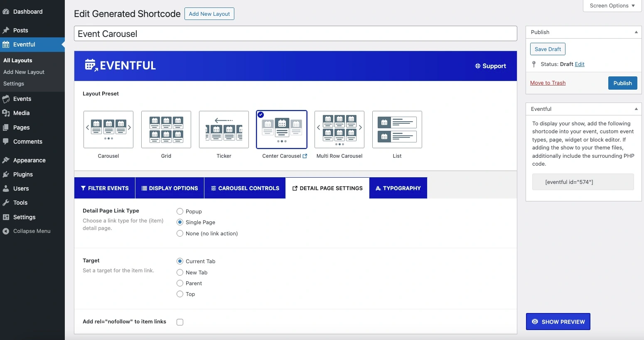
Task: Switch to the Carousel Controls tab
Action: [x=245, y=188]
